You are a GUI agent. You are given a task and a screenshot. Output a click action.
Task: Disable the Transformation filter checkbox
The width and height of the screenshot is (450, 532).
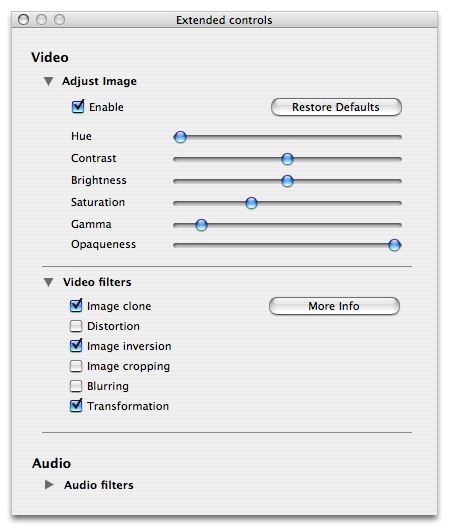(x=76, y=406)
